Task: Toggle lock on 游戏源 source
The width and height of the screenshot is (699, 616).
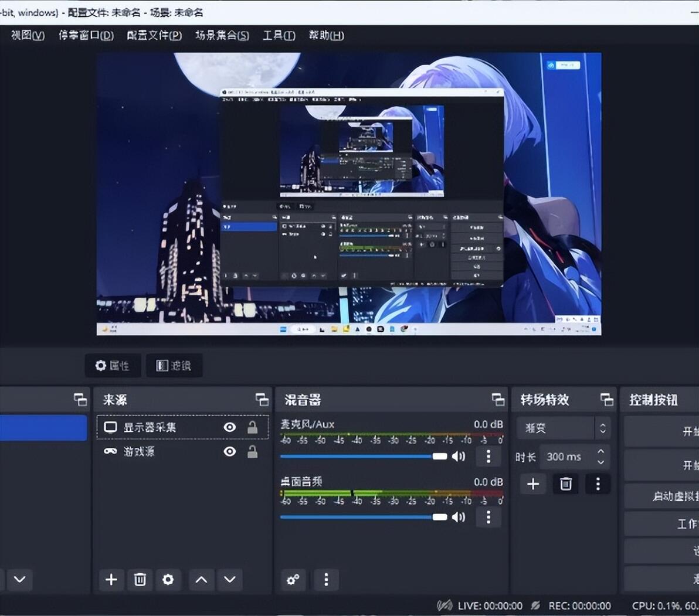Action: coord(252,452)
